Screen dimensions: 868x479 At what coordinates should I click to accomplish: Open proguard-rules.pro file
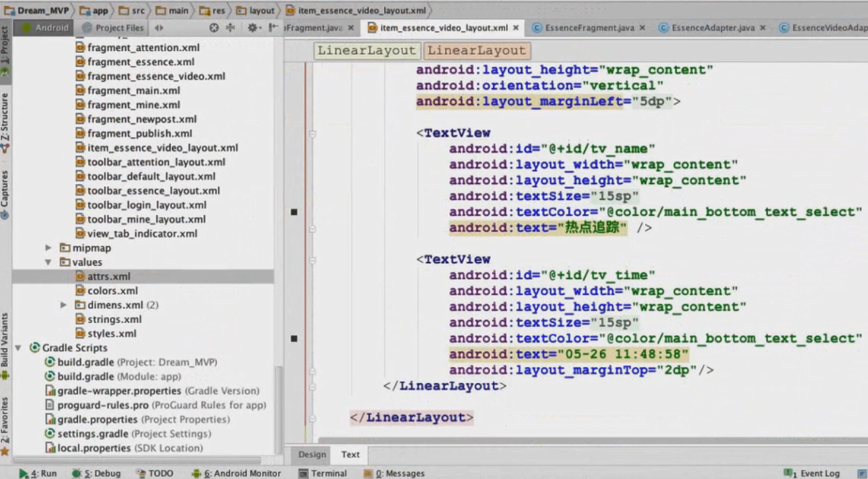pos(155,405)
